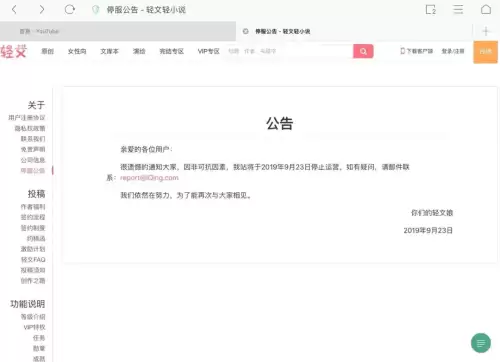500x362 pixels.
Task: Click the address bar page title
Action: coord(146,10)
